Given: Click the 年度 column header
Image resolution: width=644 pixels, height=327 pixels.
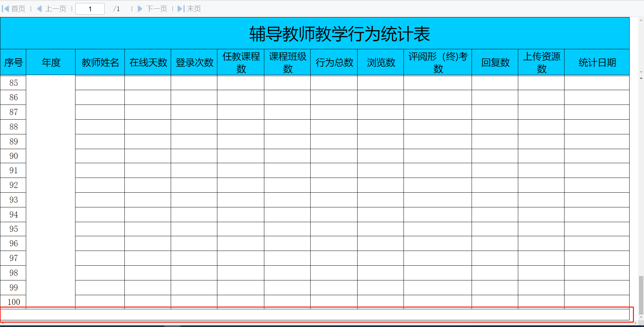Looking at the screenshot, I should (51, 62).
